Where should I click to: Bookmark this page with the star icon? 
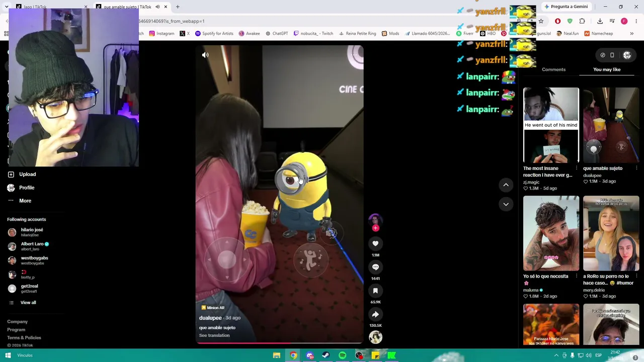541,21
